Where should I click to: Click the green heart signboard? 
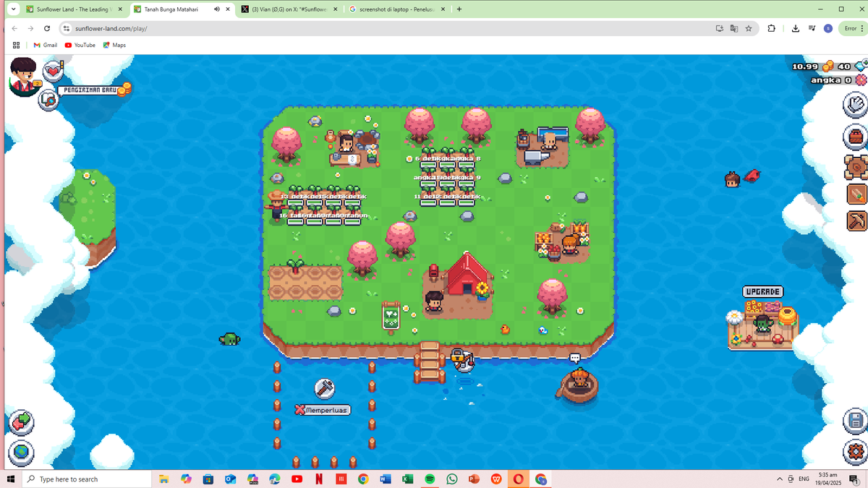click(x=391, y=316)
